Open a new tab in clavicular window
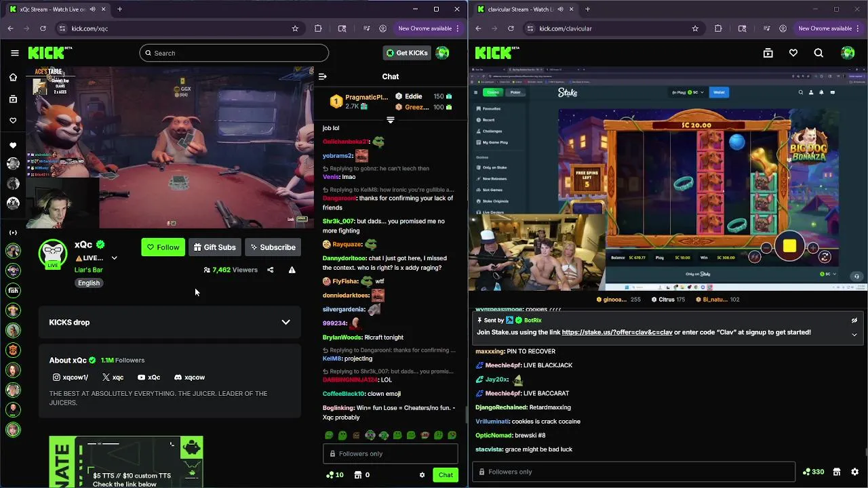This screenshot has height=488, width=868. pos(587,9)
